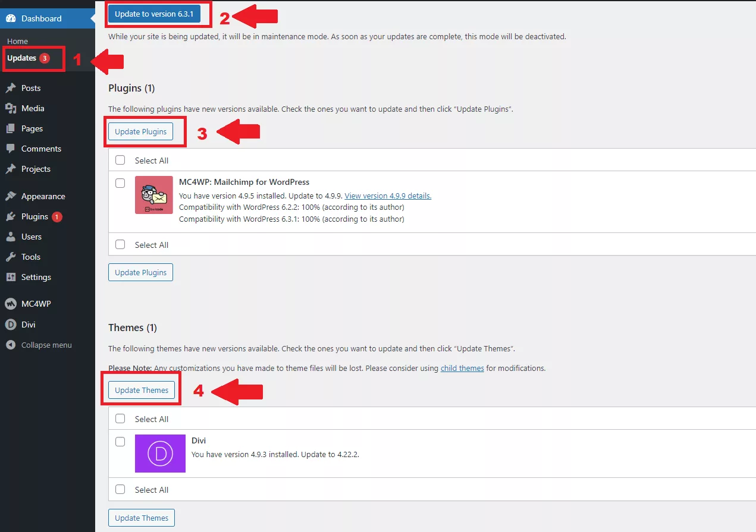Check the top Select All box under Plugins
This screenshot has width=756, height=532.
click(x=120, y=160)
